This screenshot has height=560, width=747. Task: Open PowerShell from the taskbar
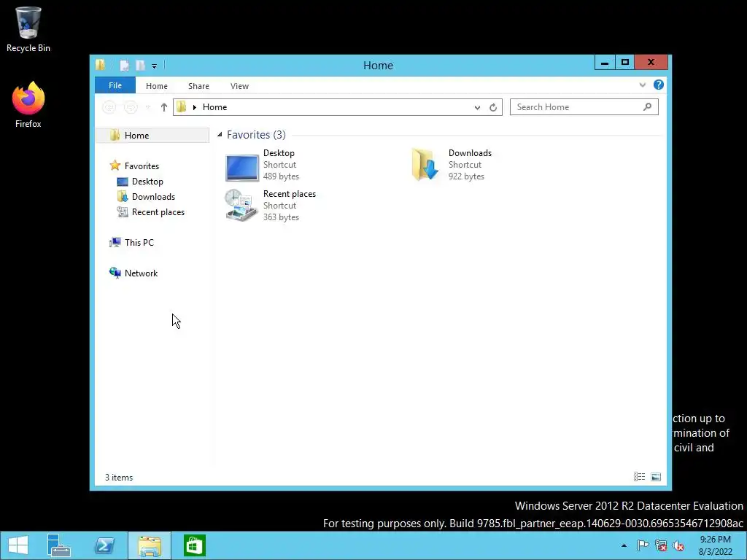pyautogui.click(x=104, y=545)
